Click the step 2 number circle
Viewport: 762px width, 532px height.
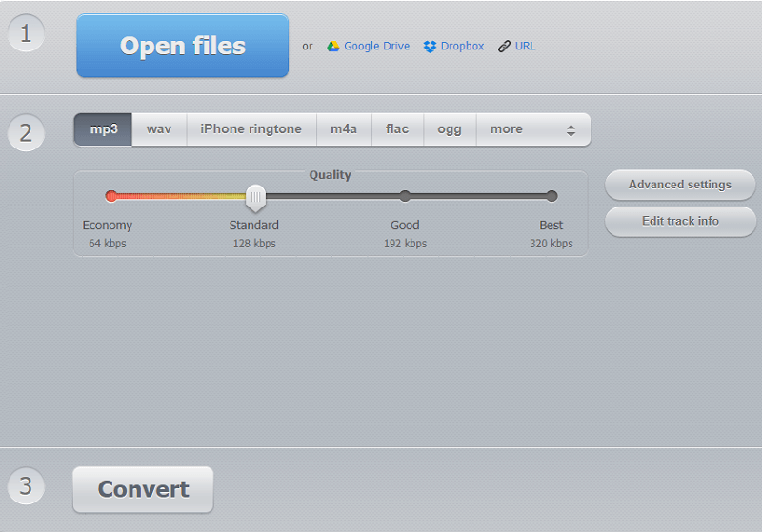26,133
